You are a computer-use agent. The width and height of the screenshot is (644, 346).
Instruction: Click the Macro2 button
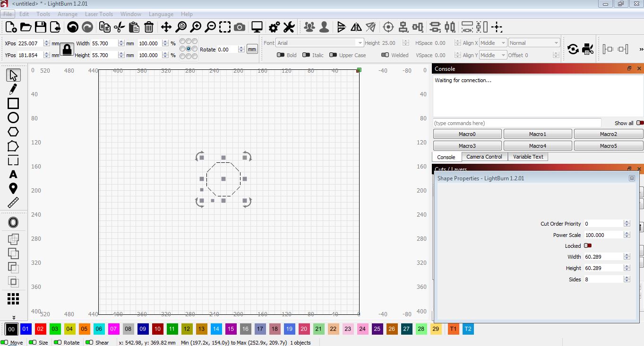click(609, 134)
